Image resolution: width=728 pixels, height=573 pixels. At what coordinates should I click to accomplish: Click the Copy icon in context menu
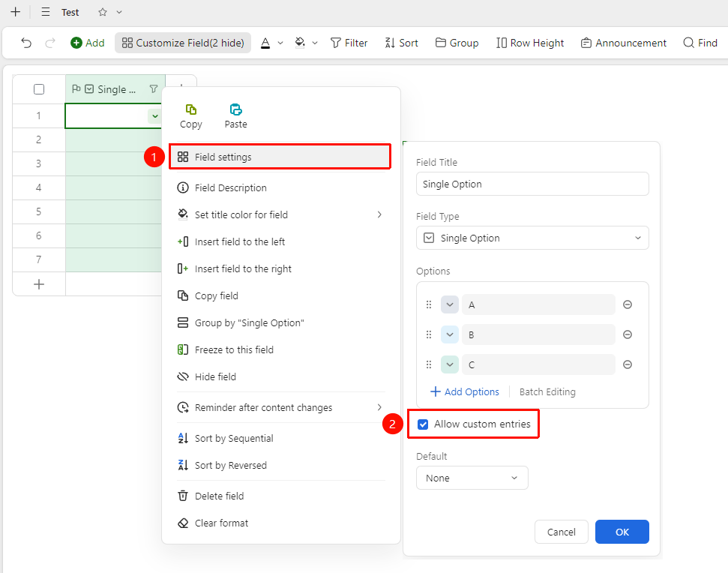(x=191, y=109)
